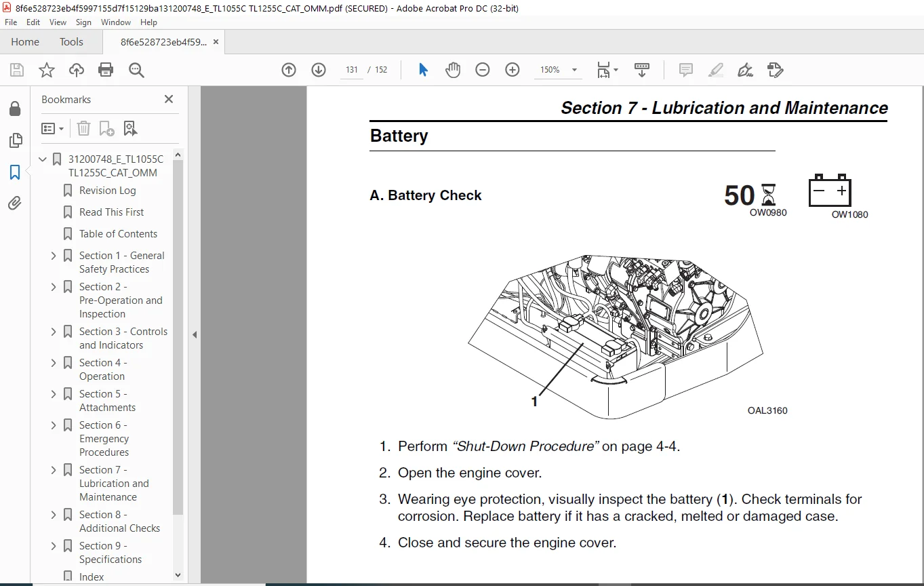The image size is (924, 586).
Task: Print the document with printer icon
Action: click(x=106, y=70)
